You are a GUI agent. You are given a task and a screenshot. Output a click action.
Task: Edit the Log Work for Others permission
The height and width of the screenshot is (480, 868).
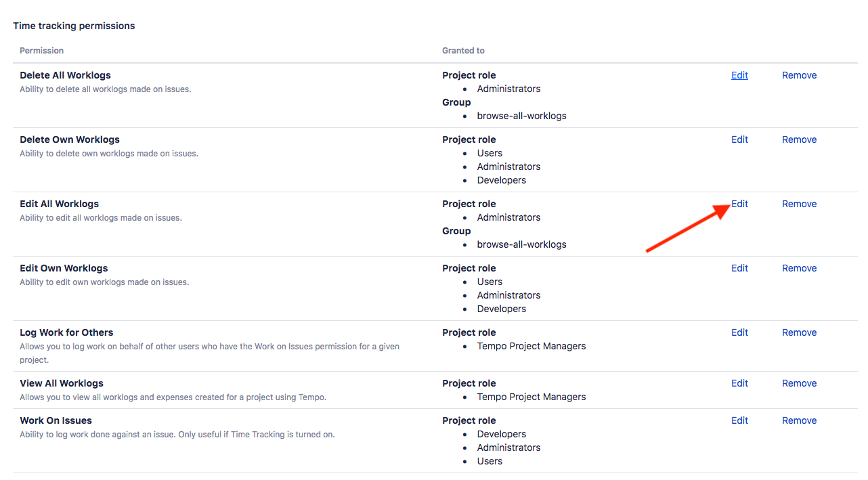739,332
